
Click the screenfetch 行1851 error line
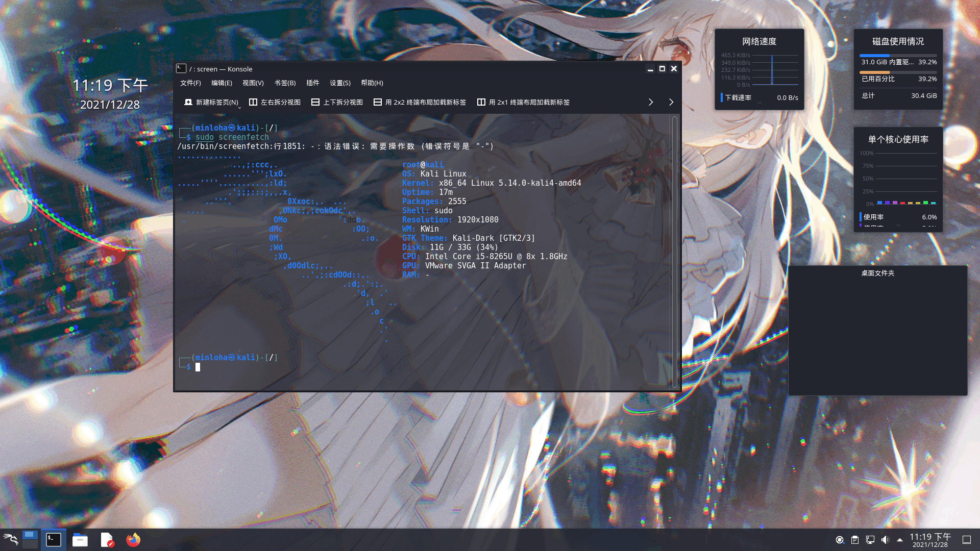[x=335, y=146]
